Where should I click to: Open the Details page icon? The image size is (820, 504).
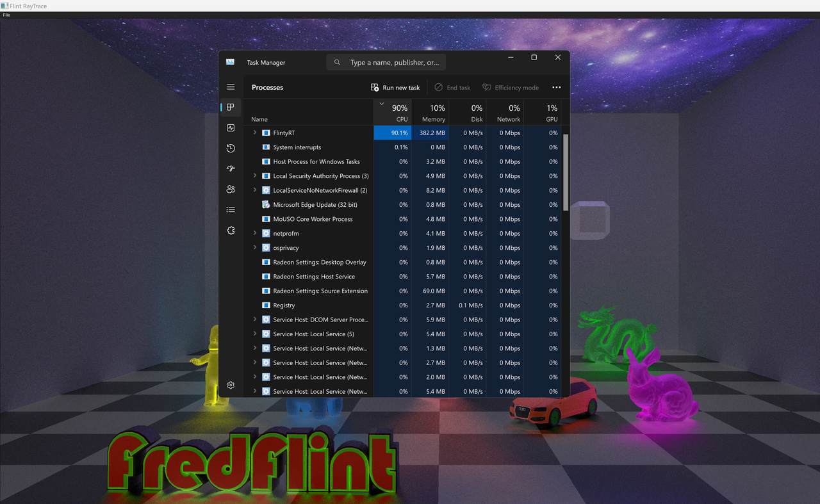[231, 210]
